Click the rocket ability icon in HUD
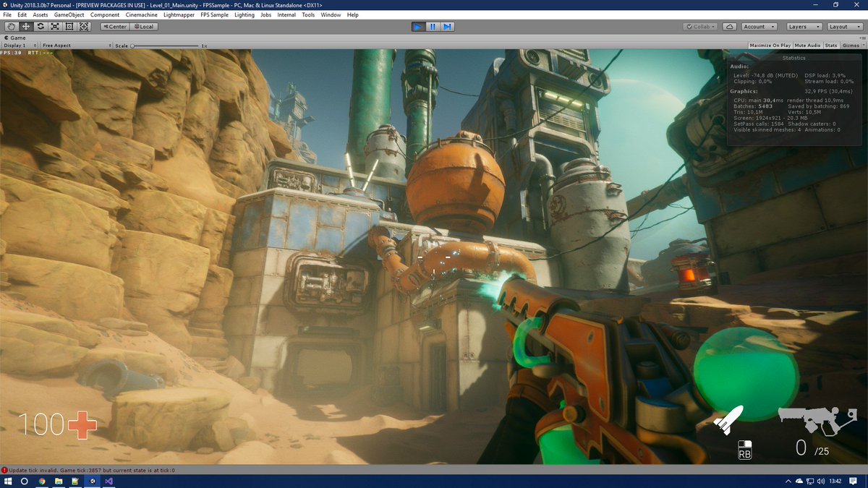This screenshot has width=868, height=488. tap(728, 419)
